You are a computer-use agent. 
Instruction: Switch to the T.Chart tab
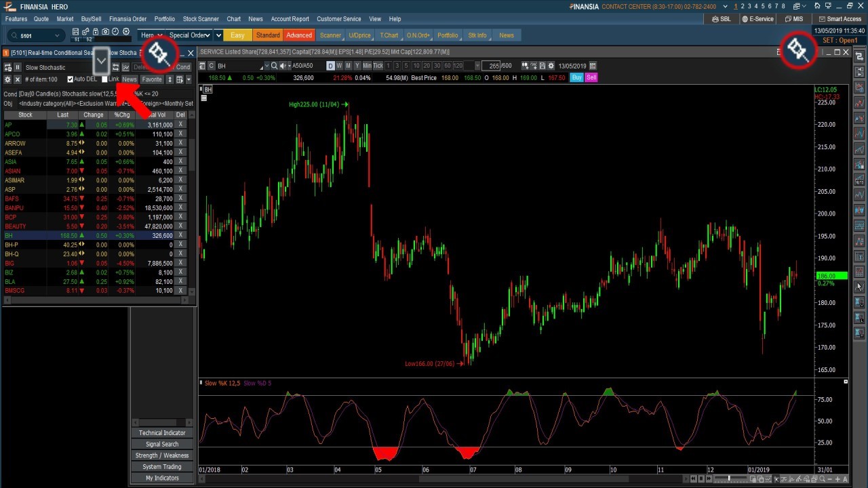(389, 35)
